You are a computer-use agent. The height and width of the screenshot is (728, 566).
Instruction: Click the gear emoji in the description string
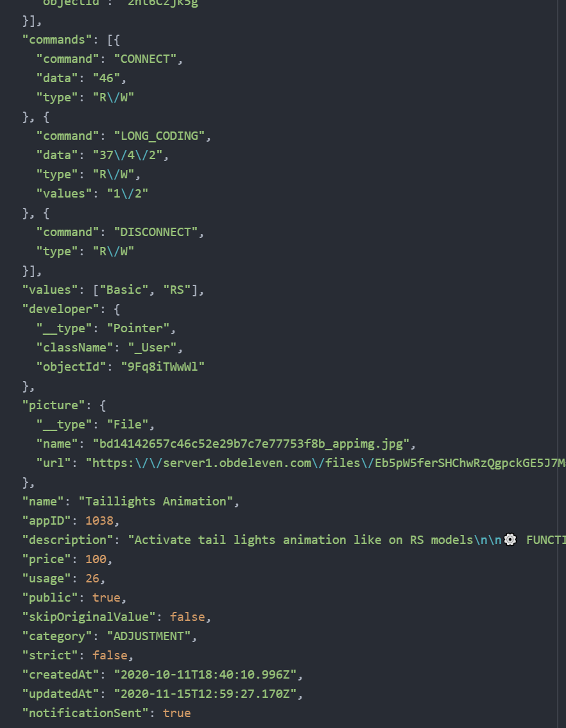pyautogui.click(x=510, y=539)
